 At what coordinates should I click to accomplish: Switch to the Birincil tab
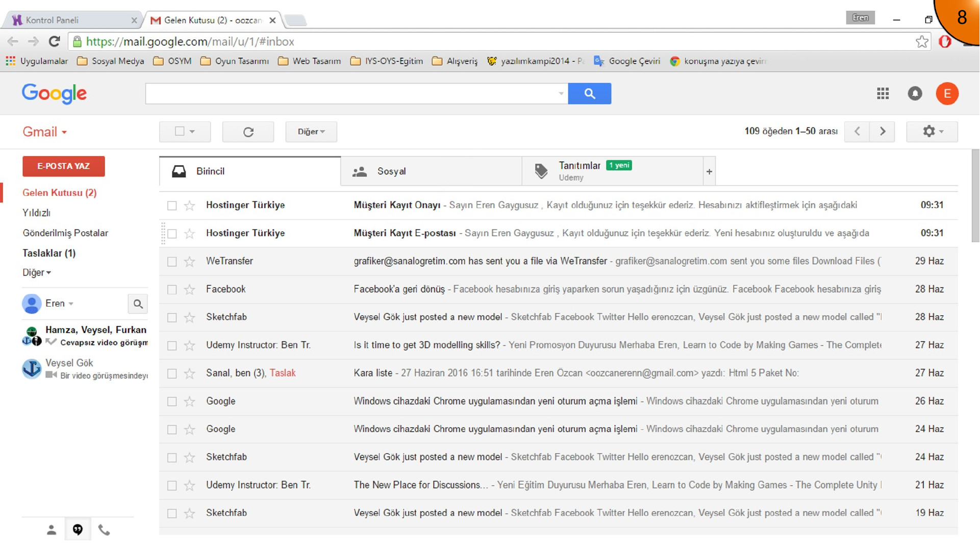[x=250, y=171]
